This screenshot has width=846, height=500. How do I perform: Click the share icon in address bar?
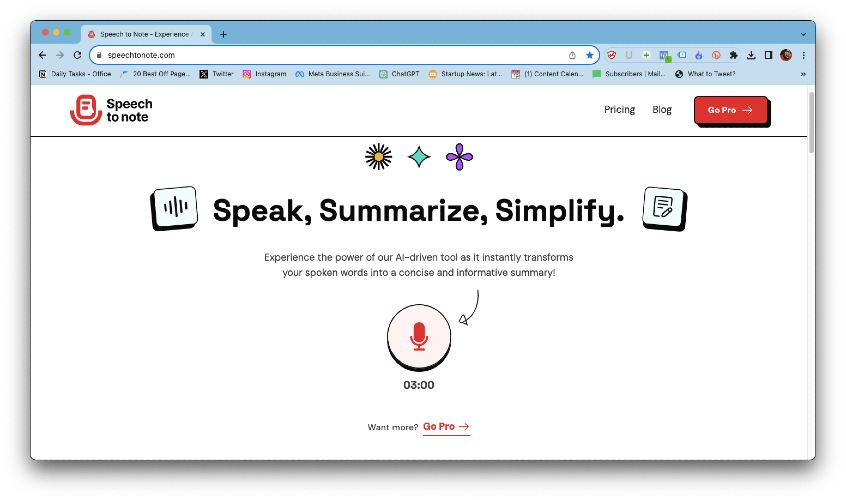tap(572, 55)
